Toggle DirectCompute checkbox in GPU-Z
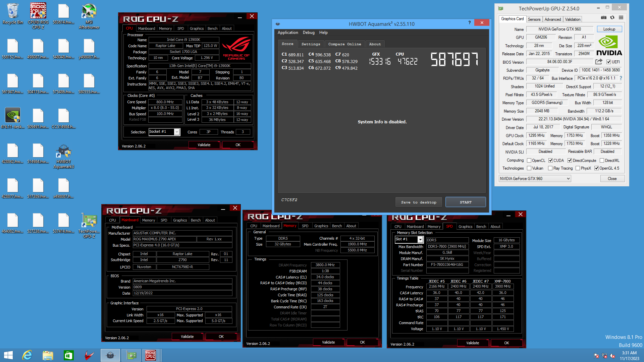Image resolution: width=644 pixels, height=362 pixels. point(570,161)
